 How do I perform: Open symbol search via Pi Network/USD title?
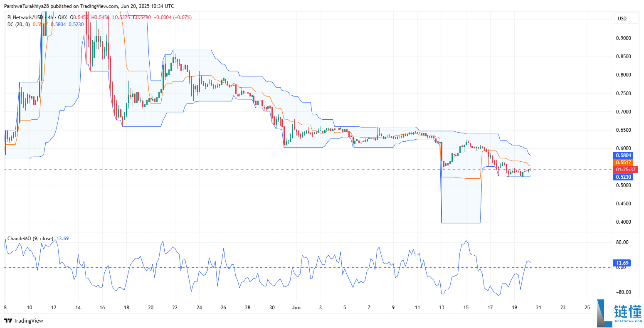[25, 18]
